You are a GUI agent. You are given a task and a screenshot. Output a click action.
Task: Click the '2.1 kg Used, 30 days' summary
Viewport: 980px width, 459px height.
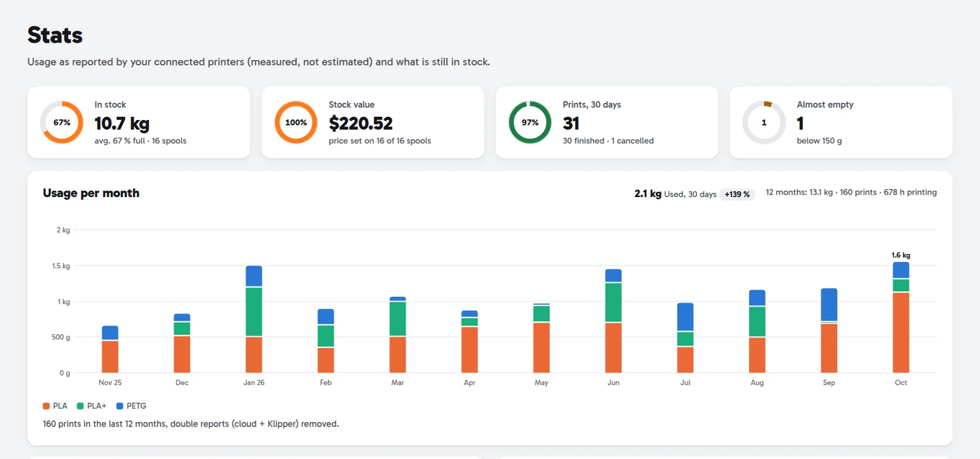675,194
